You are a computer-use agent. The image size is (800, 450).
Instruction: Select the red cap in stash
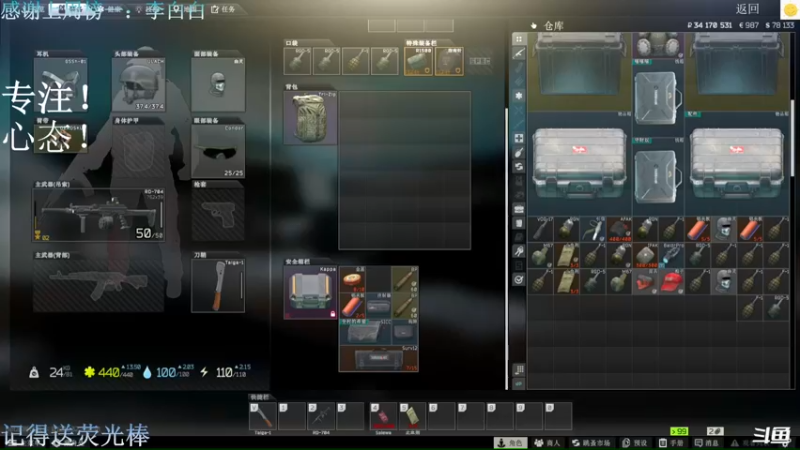[x=671, y=282]
